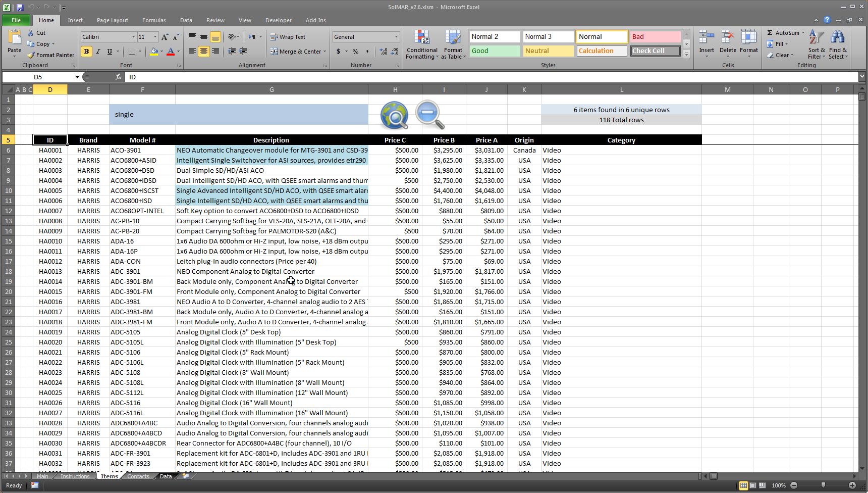Switch to Page Break Preview in status bar
This screenshot has width=868, height=493.
(x=762, y=485)
